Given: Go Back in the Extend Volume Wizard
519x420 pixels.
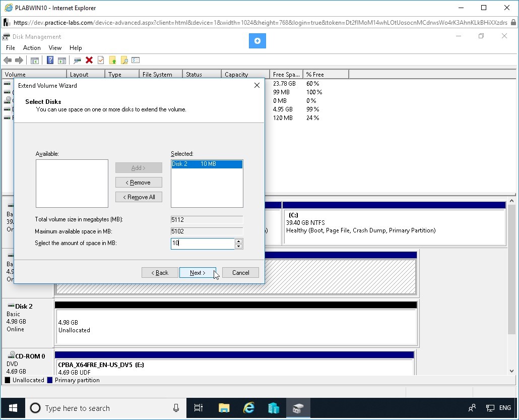Looking at the screenshot, I should click(x=160, y=273).
